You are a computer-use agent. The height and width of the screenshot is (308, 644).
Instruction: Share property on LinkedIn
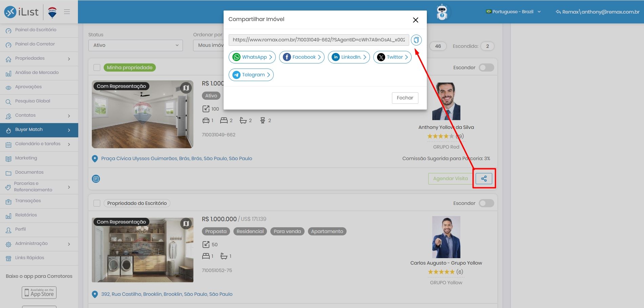point(349,57)
